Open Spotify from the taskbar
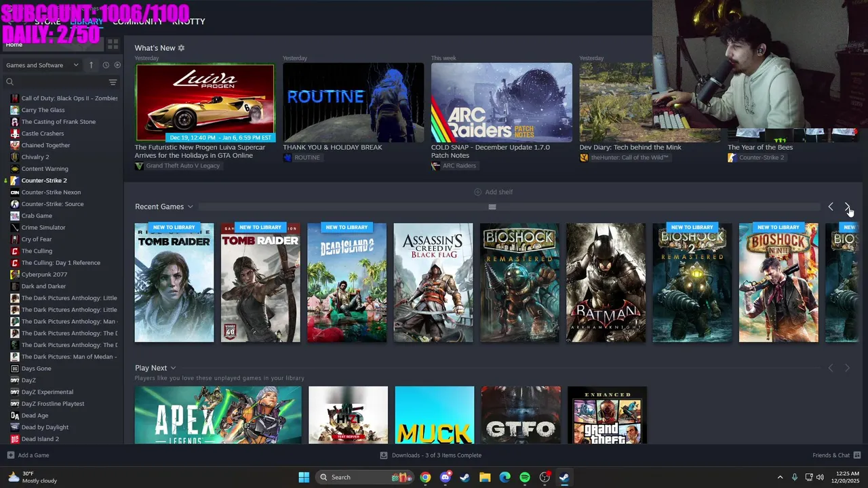The height and width of the screenshot is (488, 868). (x=525, y=477)
